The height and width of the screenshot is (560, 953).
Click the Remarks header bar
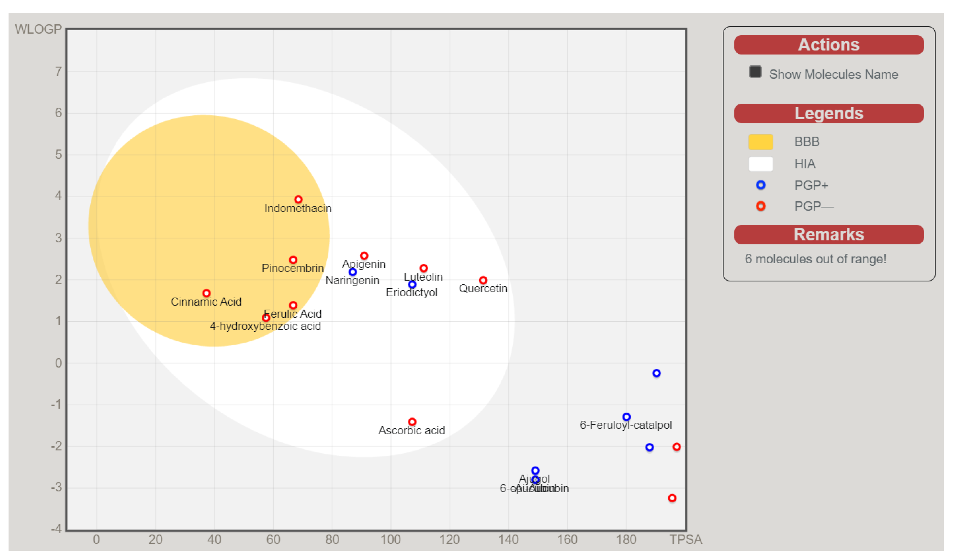point(828,234)
